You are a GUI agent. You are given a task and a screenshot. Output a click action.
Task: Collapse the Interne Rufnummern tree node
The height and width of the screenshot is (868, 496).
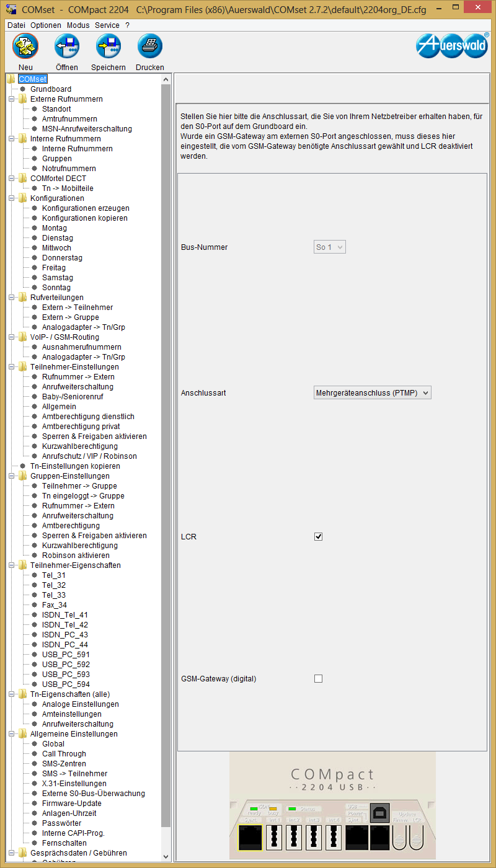click(x=11, y=139)
